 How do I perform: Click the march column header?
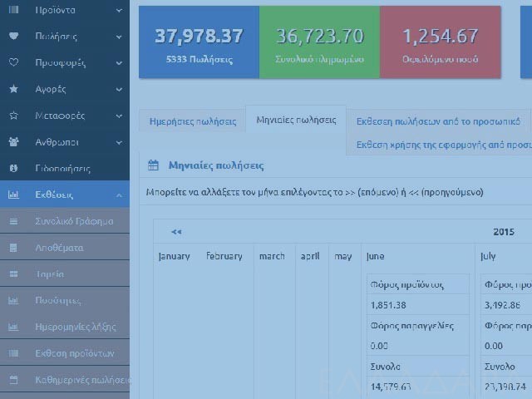tap(272, 256)
